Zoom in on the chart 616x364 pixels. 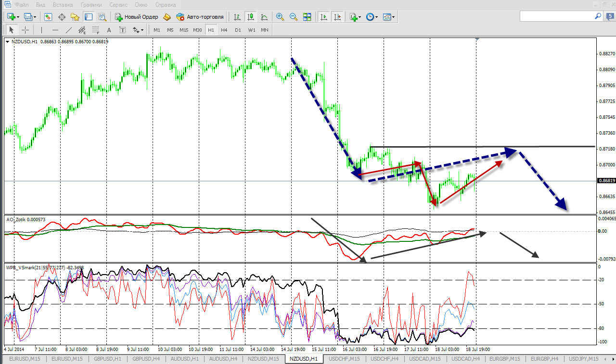click(280, 17)
